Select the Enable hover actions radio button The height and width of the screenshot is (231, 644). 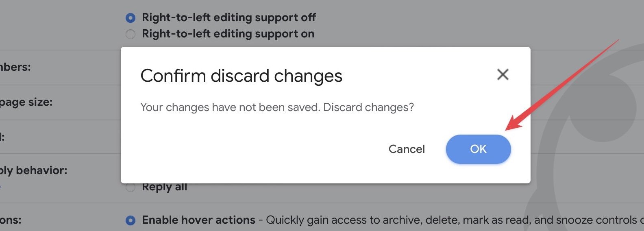coord(131,220)
